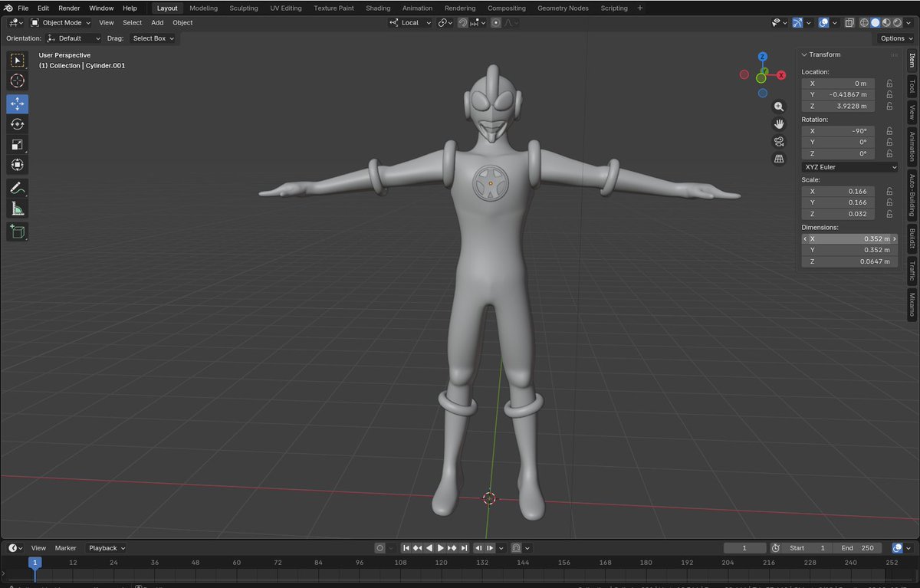Open the Marker menu in timeline

pyautogui.click(x=65, y=548)
